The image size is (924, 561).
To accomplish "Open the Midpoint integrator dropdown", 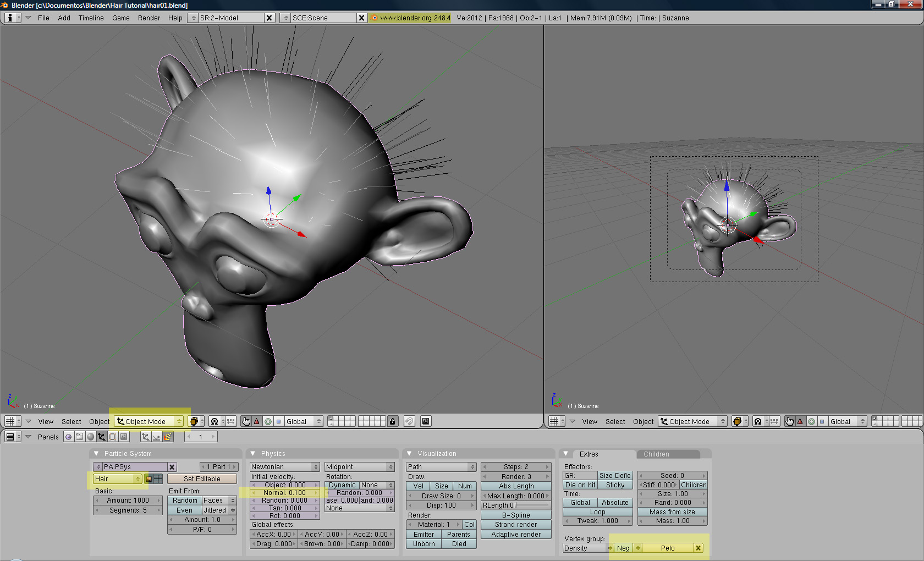I will point(360,467).
